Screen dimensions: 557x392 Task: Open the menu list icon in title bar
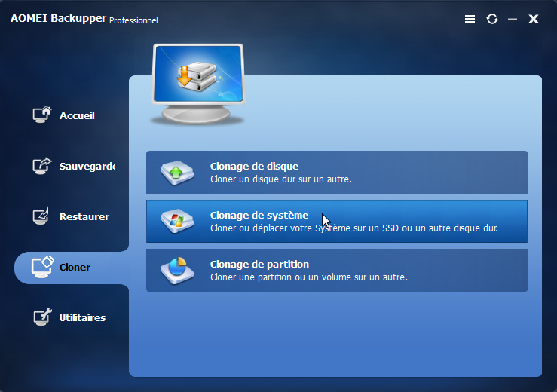click(x=470, y=19)
